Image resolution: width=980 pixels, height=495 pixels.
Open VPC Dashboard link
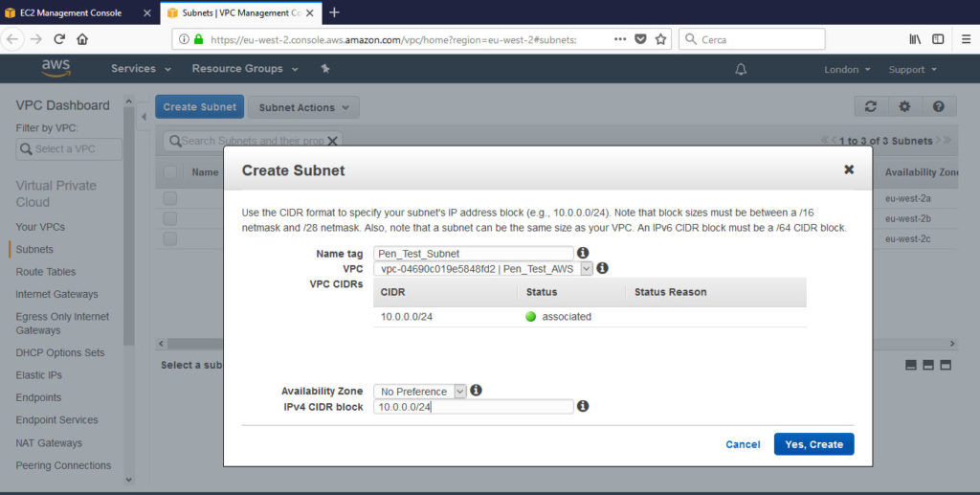point(62,105)
